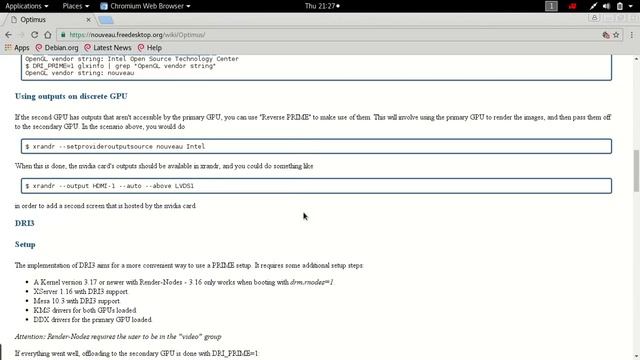Screen dimensions: 640x360
Task: Expand the system menu arrow
Action: coord(631,6)
